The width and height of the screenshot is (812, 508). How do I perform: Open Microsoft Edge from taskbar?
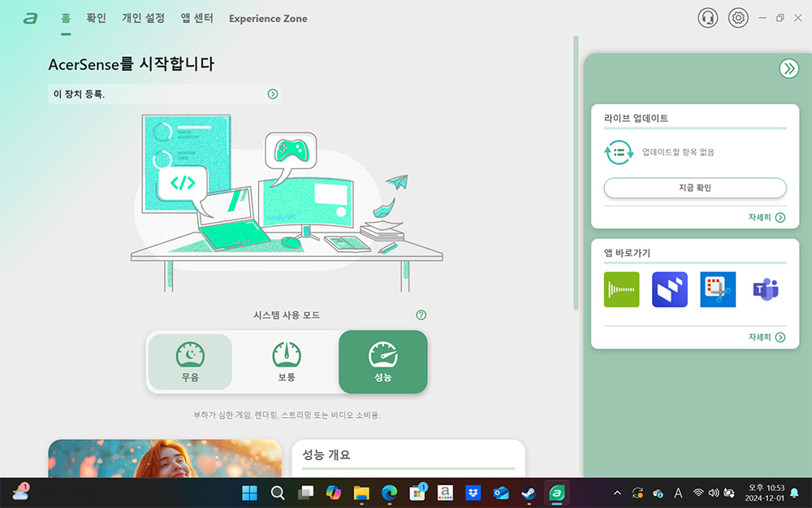point(390,493)
